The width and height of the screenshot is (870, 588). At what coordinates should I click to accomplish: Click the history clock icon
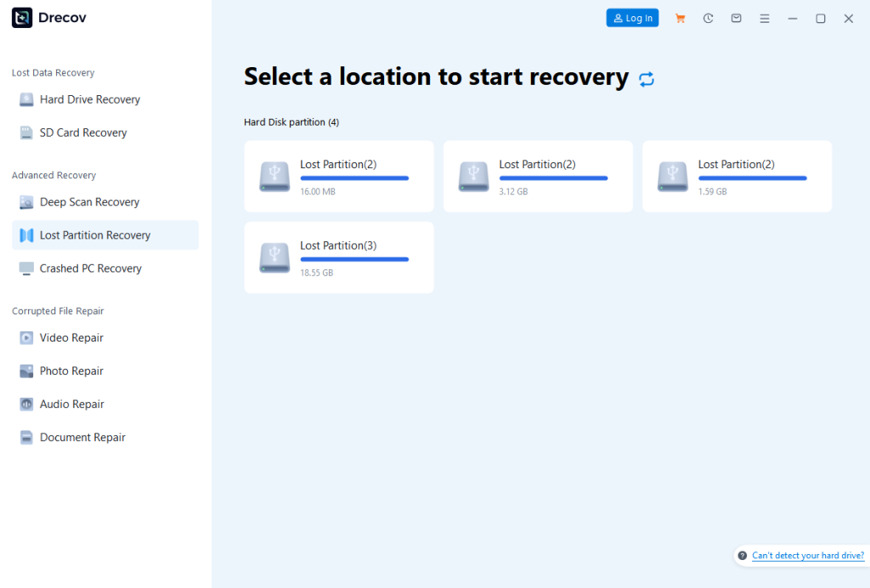(x=708, y=18)
